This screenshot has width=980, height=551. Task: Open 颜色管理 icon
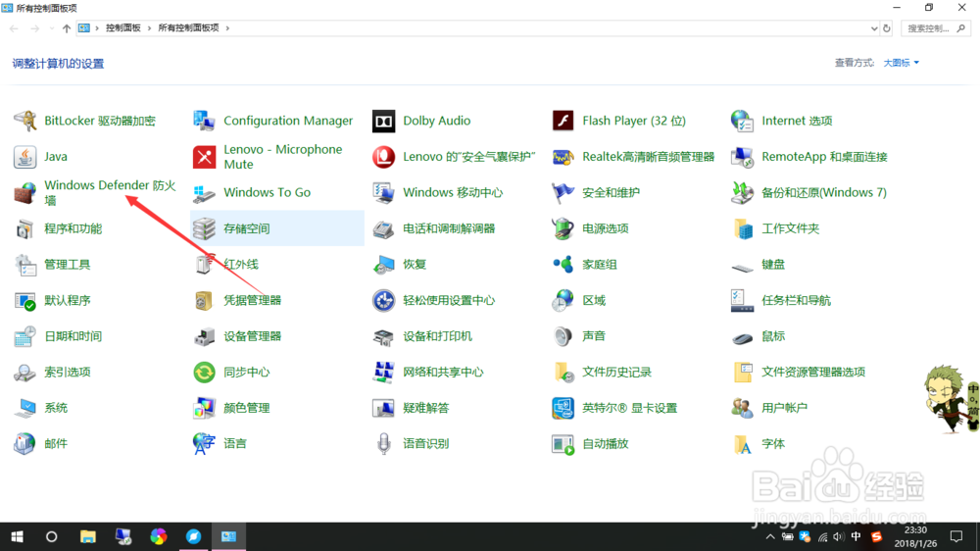click(x=205, y=408)
